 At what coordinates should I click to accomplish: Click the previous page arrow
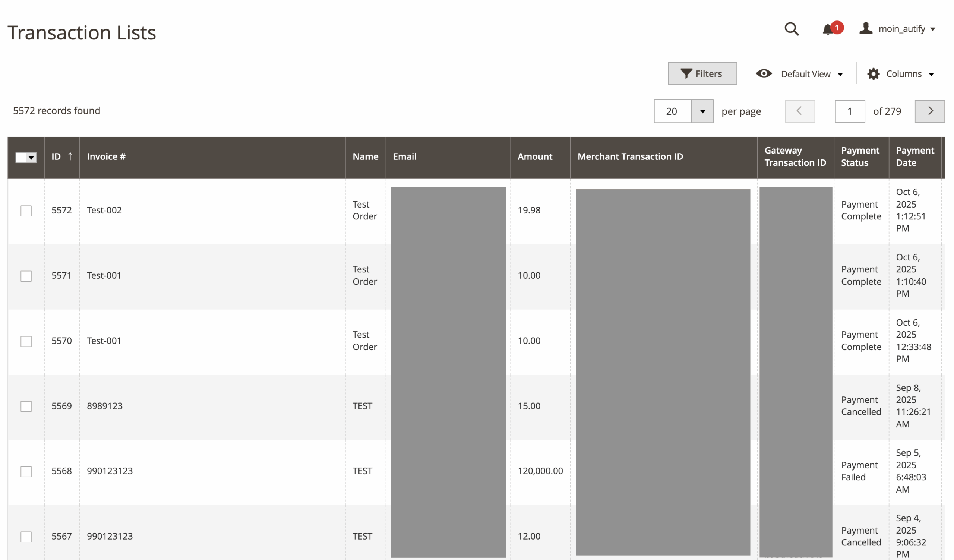[800, 111]
